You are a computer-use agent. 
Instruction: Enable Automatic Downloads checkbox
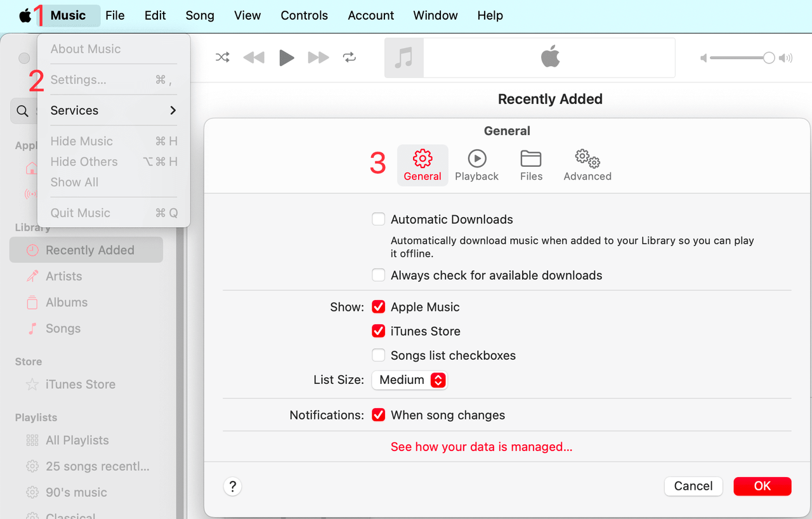click(379, 220)
